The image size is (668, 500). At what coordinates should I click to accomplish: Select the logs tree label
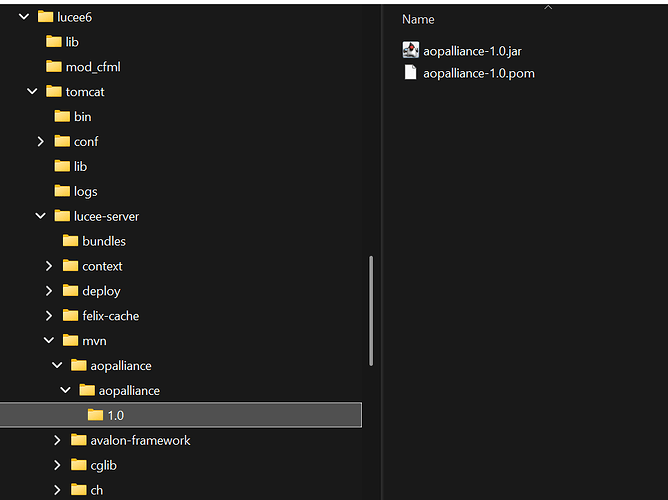(86, 192)
